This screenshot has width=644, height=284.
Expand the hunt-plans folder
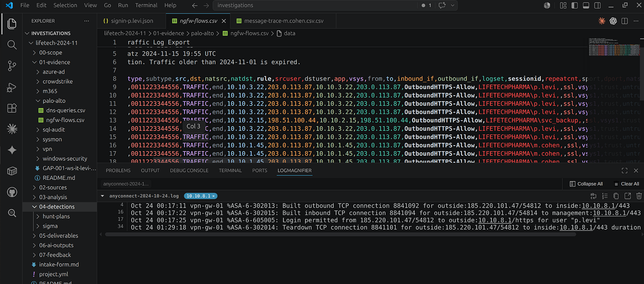coord(38,216)
